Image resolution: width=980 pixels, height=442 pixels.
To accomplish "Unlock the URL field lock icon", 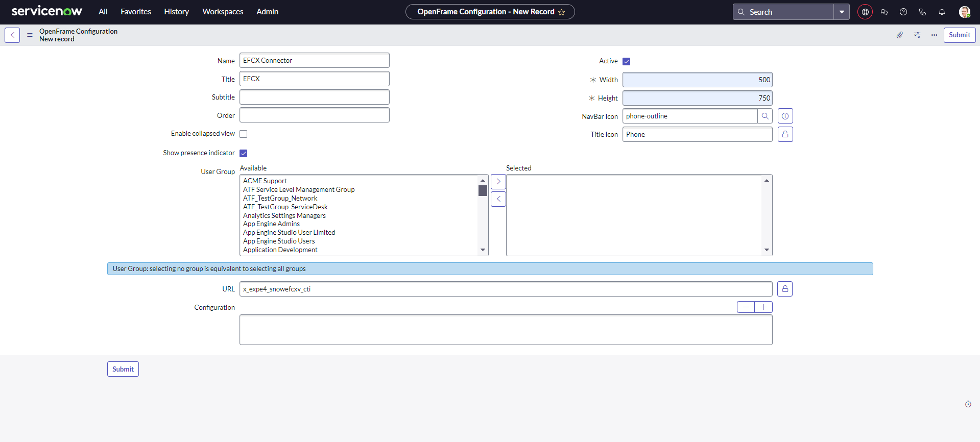I will coord(784,289).
